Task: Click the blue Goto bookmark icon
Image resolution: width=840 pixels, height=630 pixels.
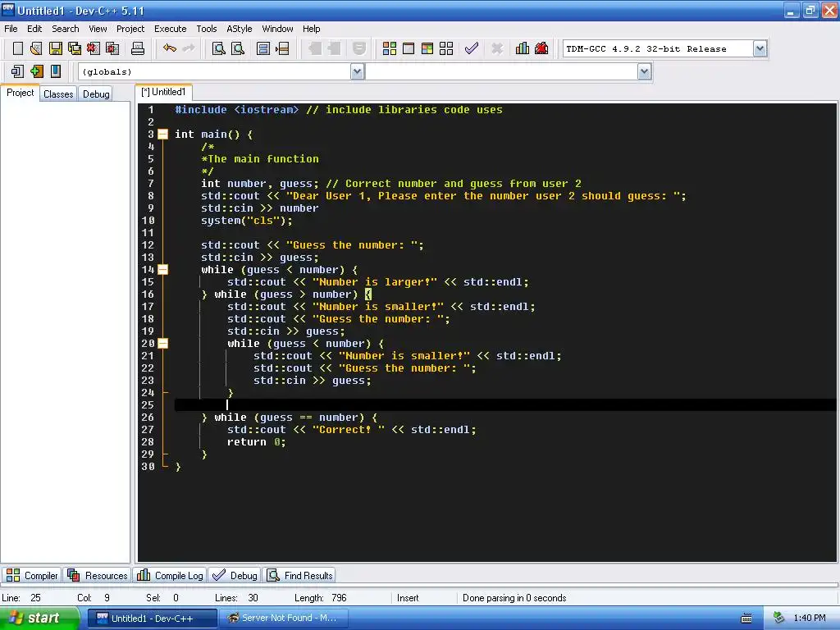Action: pyautogui.click(x=56, y=71)
